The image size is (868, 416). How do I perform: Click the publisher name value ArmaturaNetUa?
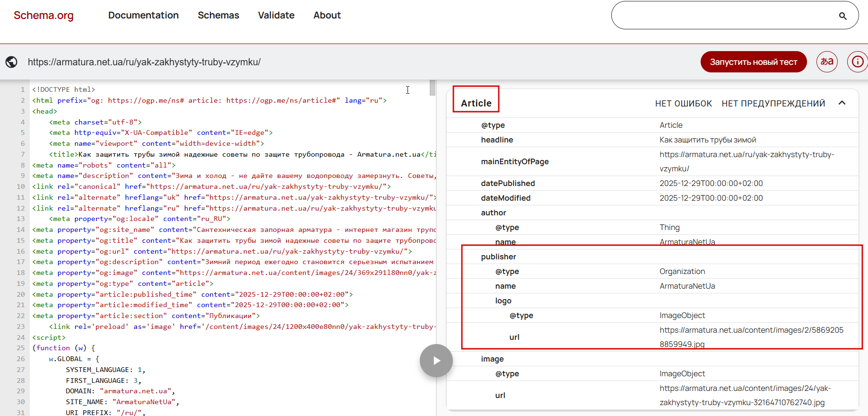(x=687, y=286)
